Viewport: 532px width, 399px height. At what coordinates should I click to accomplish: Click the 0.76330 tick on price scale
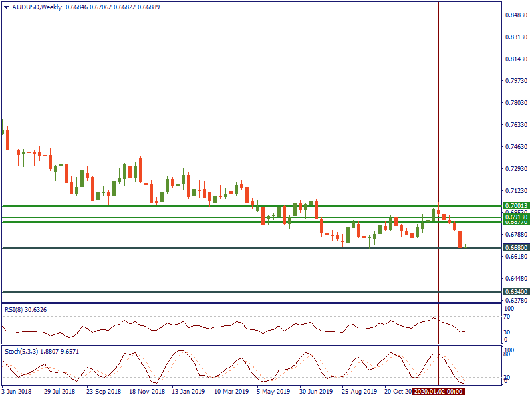pyautogui.click(x=516, y=124)
